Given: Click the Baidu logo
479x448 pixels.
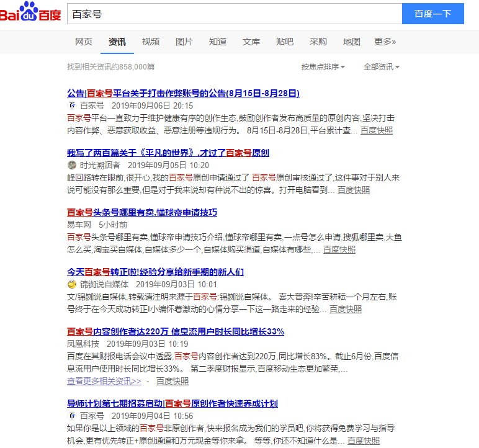Looking at the screenshot, I should (30, 12).
